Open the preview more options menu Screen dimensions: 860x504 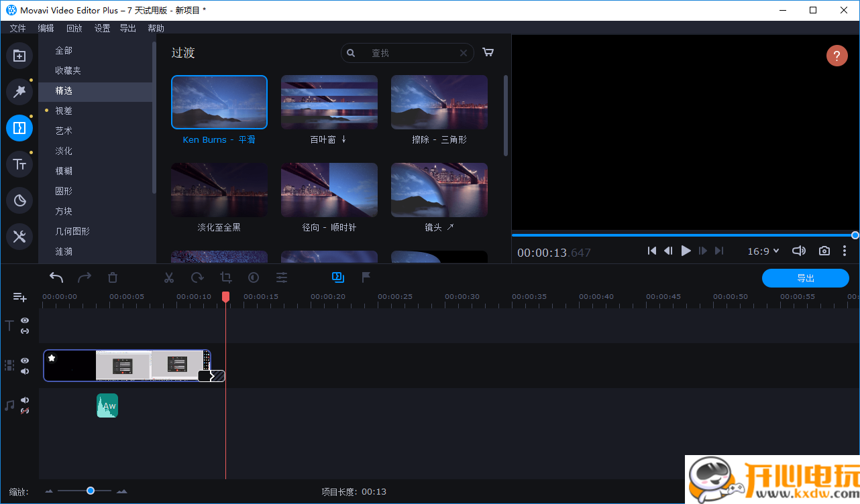845,251
